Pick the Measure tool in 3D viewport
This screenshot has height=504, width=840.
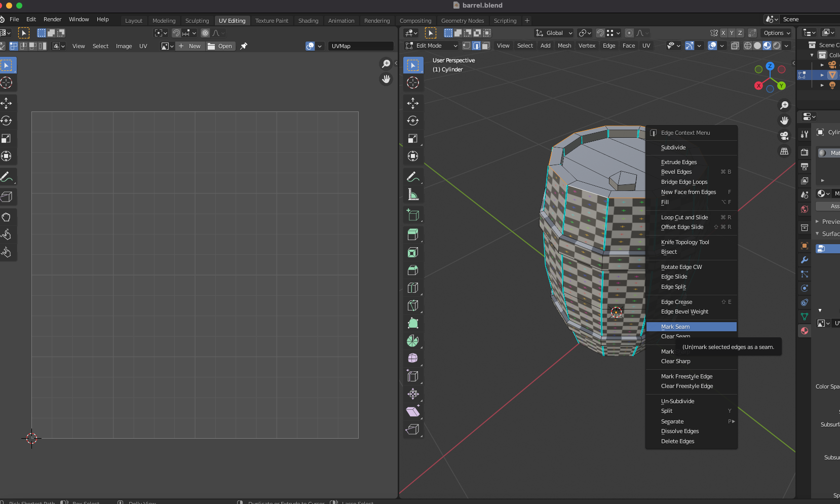point(413,195)
